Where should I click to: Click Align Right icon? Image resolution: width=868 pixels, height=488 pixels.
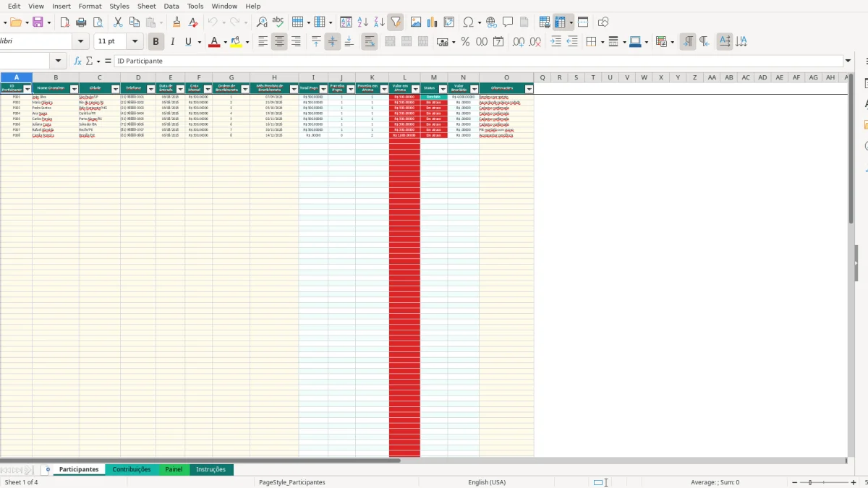pos(296,42)
